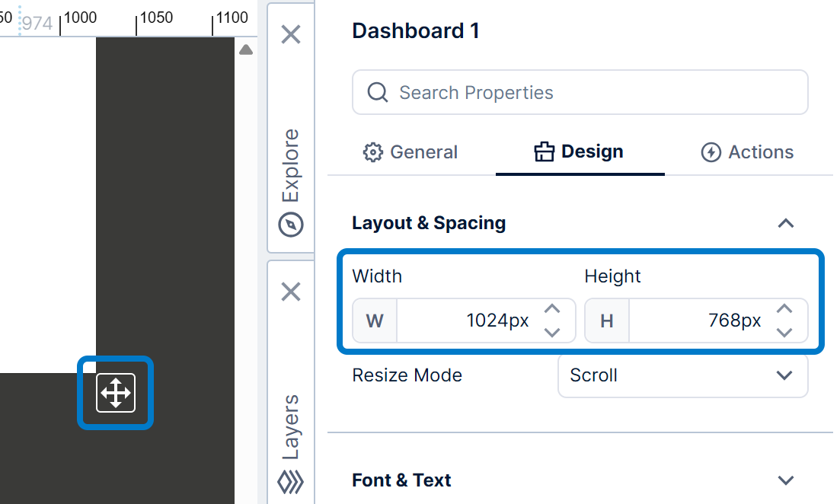Switch to the Actions tab

point(747,152)
